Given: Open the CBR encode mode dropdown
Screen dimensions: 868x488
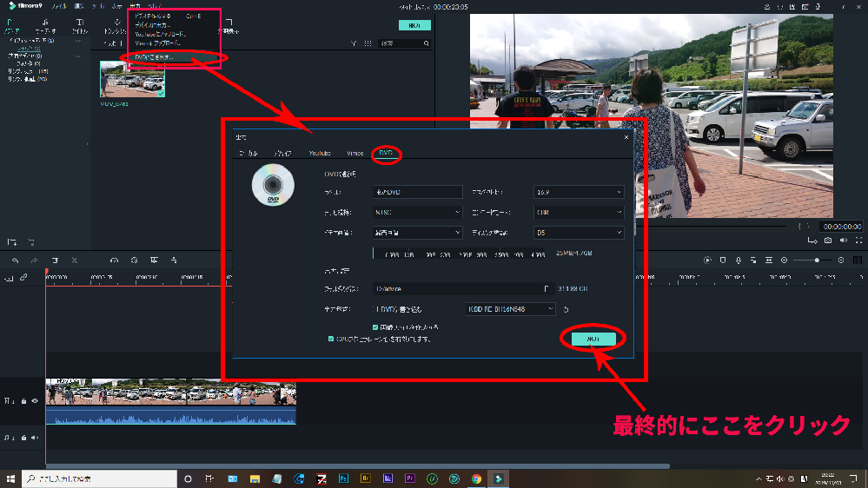Looking at the screenshot, I should click(579, 212).
